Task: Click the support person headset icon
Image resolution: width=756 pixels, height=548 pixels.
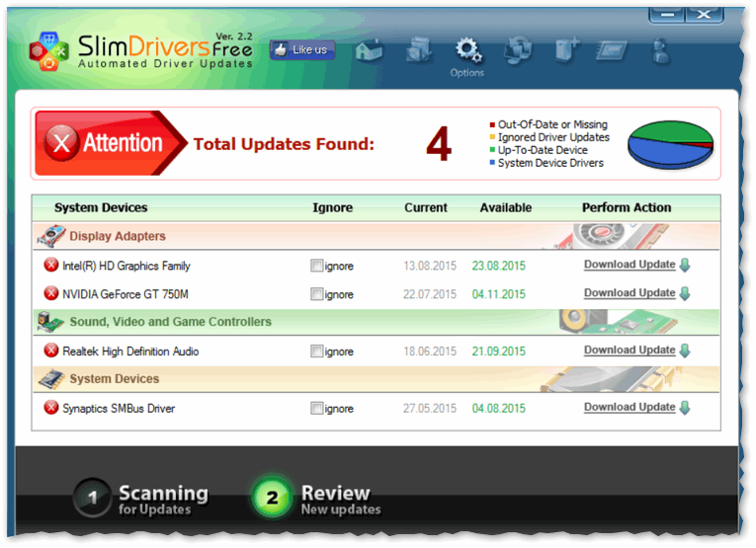Action: (x=660, y=51)
